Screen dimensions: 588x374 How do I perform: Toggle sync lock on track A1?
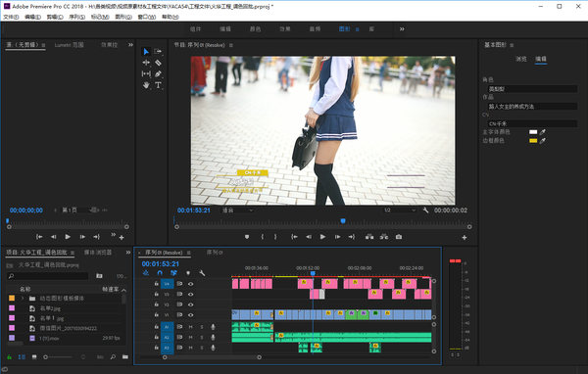click(179, 327)
